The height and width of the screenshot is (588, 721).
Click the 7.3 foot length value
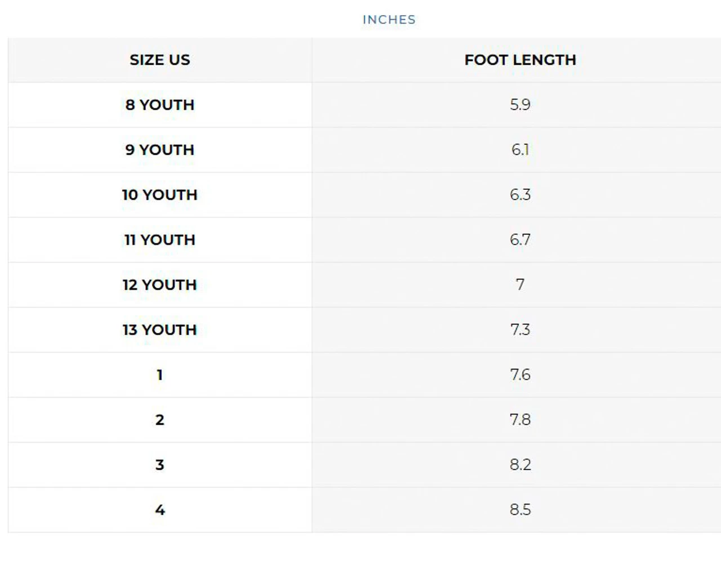[520, 330]
